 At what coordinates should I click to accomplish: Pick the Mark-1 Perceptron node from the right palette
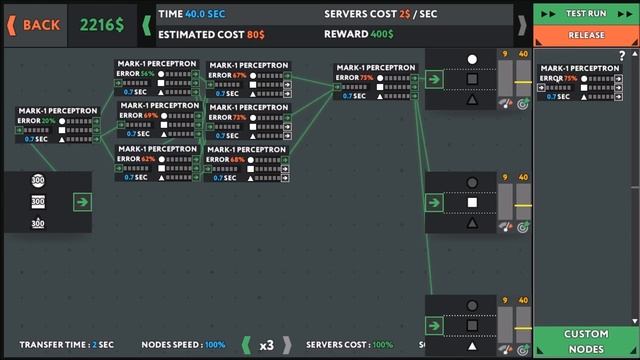580,82
